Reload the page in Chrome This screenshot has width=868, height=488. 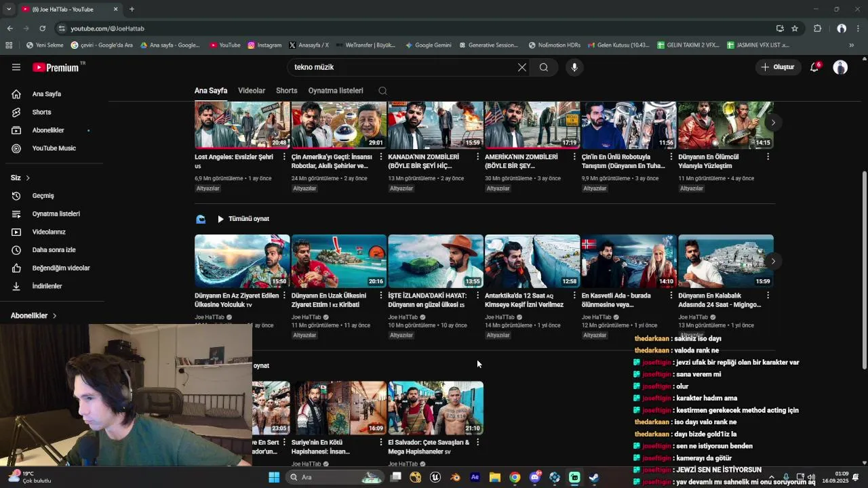(x=42, y=28)
